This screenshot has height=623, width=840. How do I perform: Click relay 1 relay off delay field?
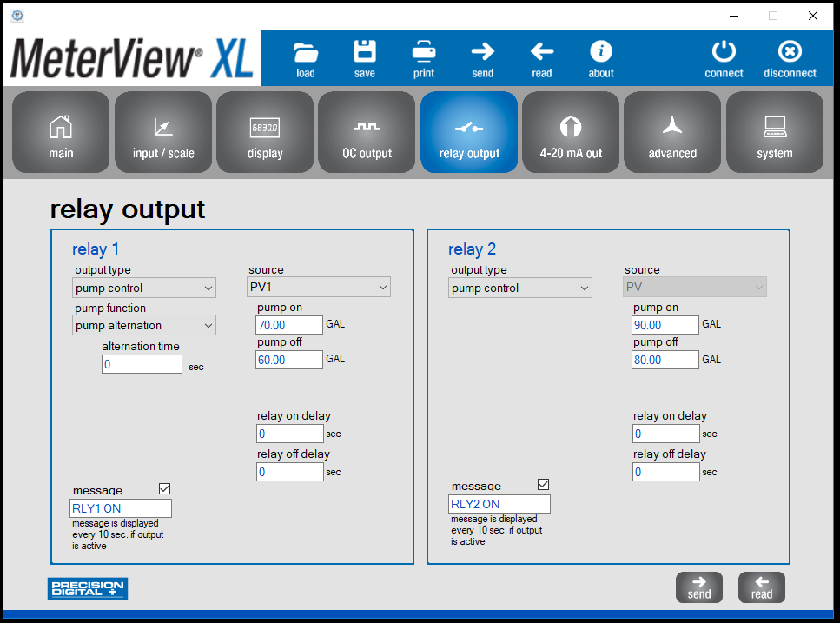(290, 472)
